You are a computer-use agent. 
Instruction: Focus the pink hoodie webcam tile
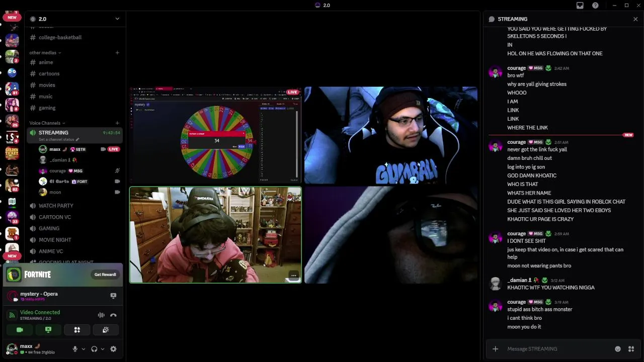pyautogui.click(x=215, y=235)
